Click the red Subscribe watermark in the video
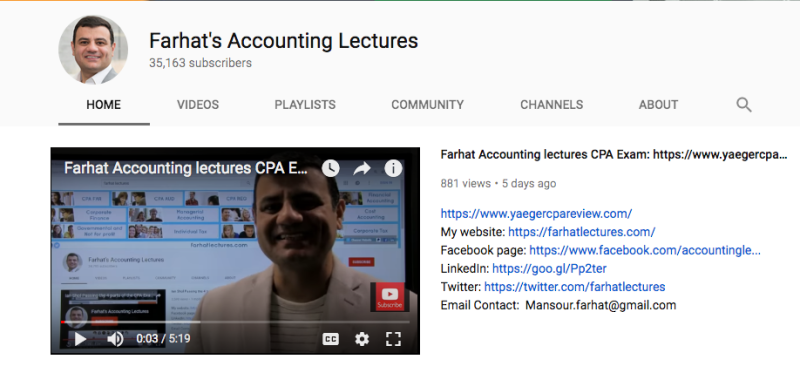 389,297
